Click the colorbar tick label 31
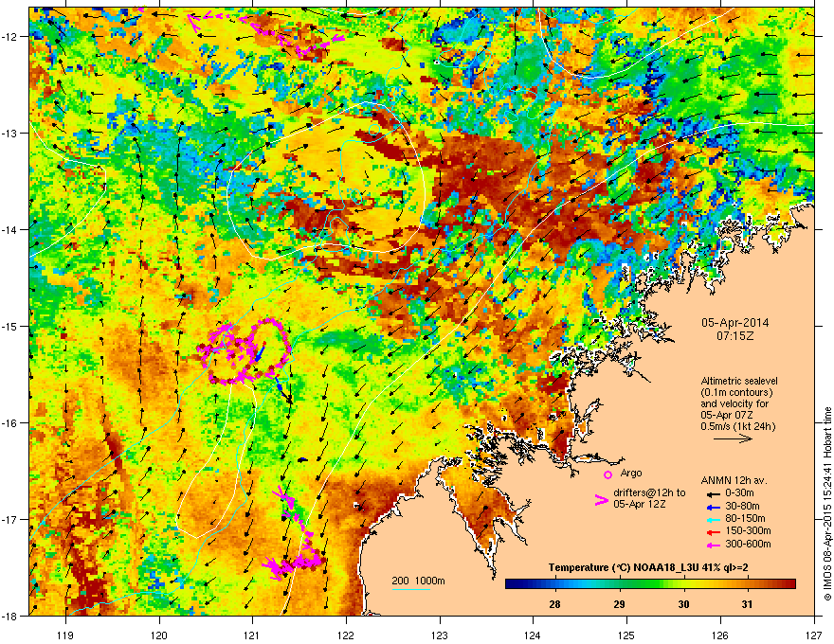 pyautogui.click(x=748, y=604)
